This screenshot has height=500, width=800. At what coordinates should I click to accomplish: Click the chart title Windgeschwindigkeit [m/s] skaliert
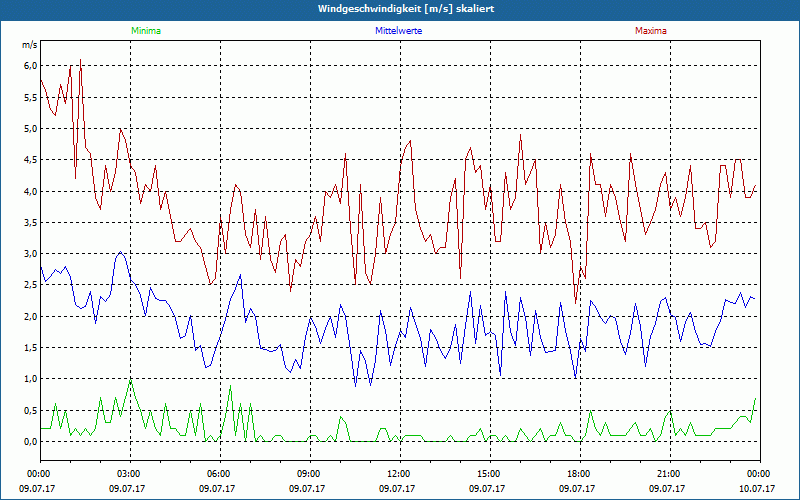pyautogui.click(x=406, y=9)
